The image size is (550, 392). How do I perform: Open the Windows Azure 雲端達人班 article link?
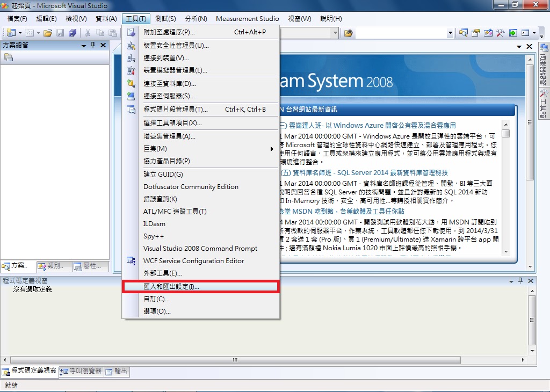coord(368,125)
